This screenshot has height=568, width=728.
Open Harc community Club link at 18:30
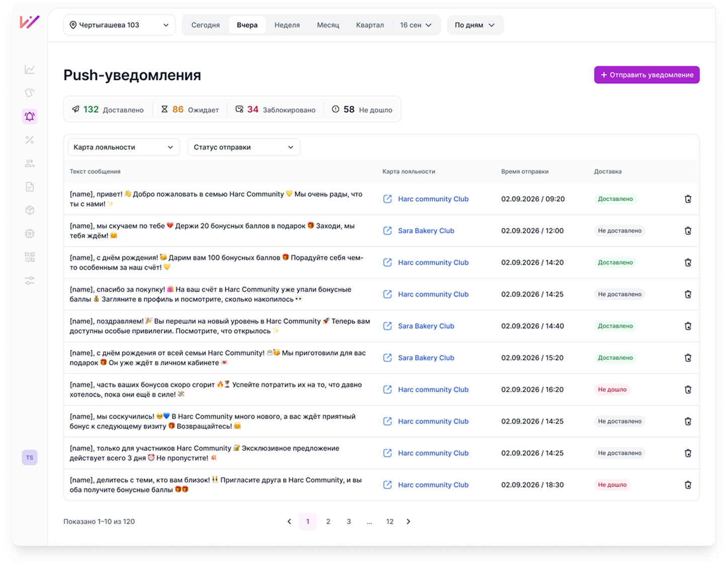point(433,485)
